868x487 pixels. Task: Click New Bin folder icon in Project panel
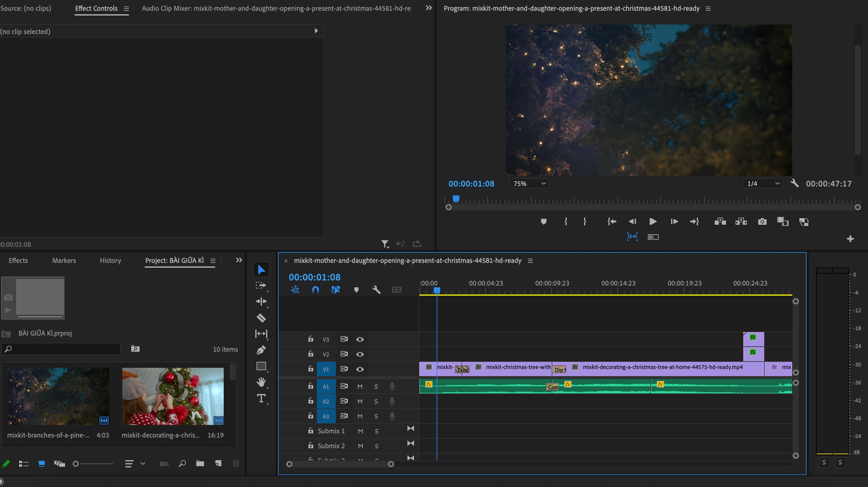[x=200, y=463]
